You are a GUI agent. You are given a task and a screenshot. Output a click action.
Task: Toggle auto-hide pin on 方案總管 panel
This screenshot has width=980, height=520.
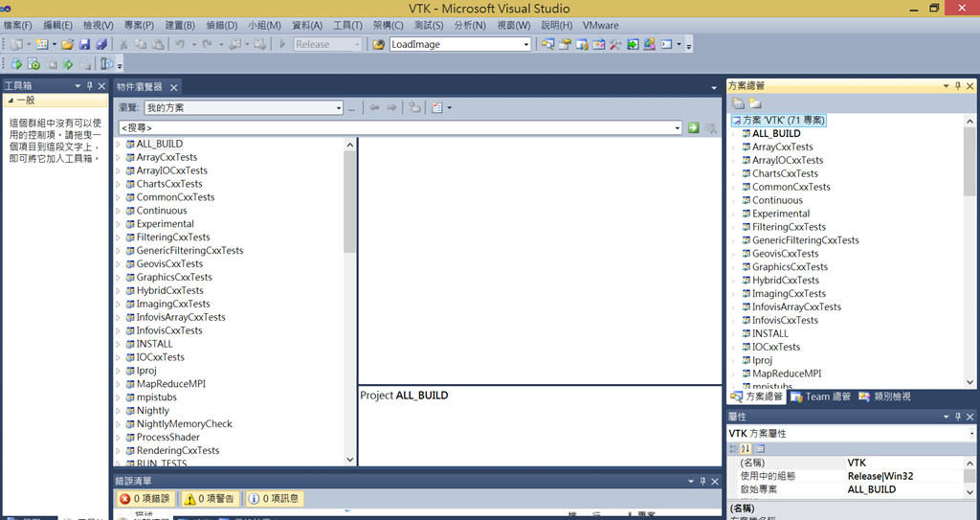pos(957,86)
